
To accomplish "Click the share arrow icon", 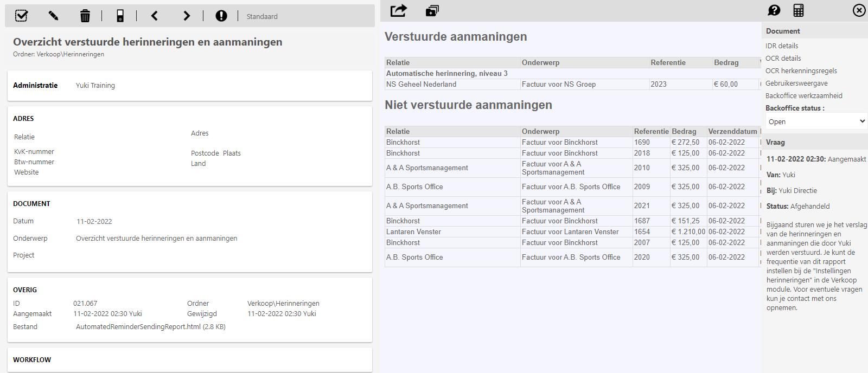I will (x=399, y=10).
